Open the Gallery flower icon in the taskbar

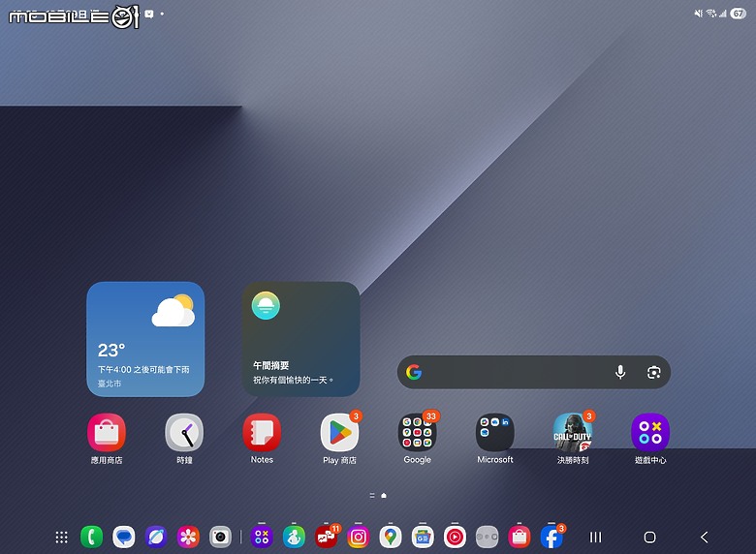click(x=188, y=537)
